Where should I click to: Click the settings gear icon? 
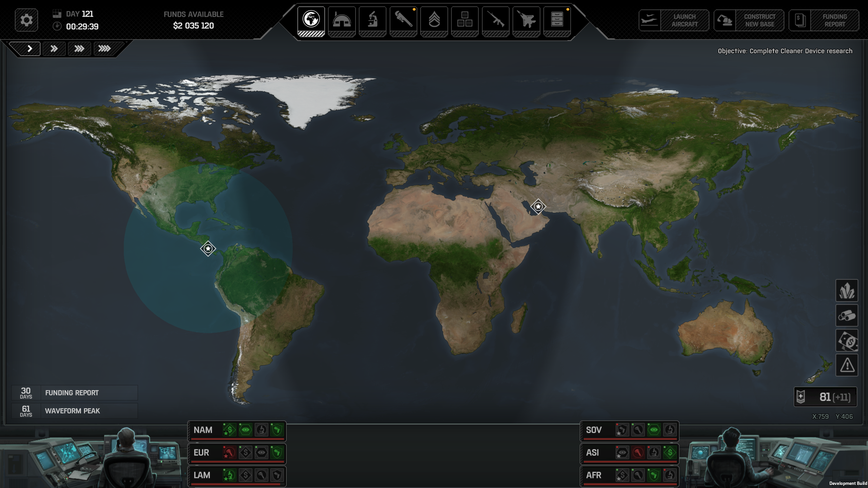26,20
